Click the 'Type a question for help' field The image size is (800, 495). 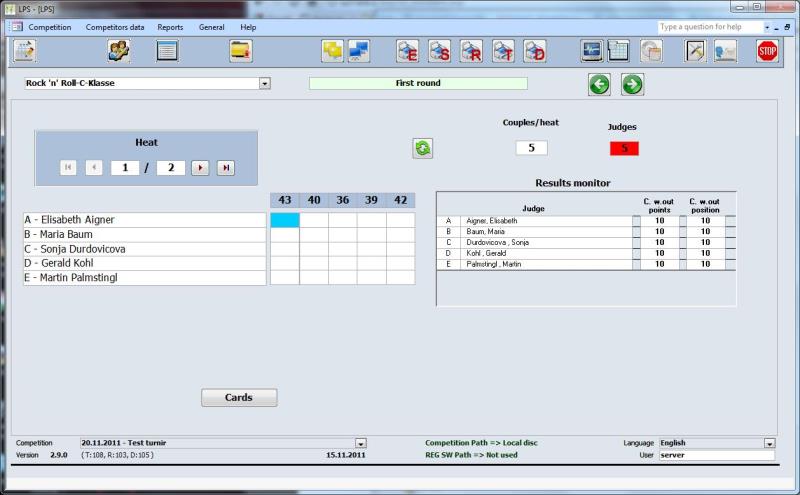(x=710, y=27)
